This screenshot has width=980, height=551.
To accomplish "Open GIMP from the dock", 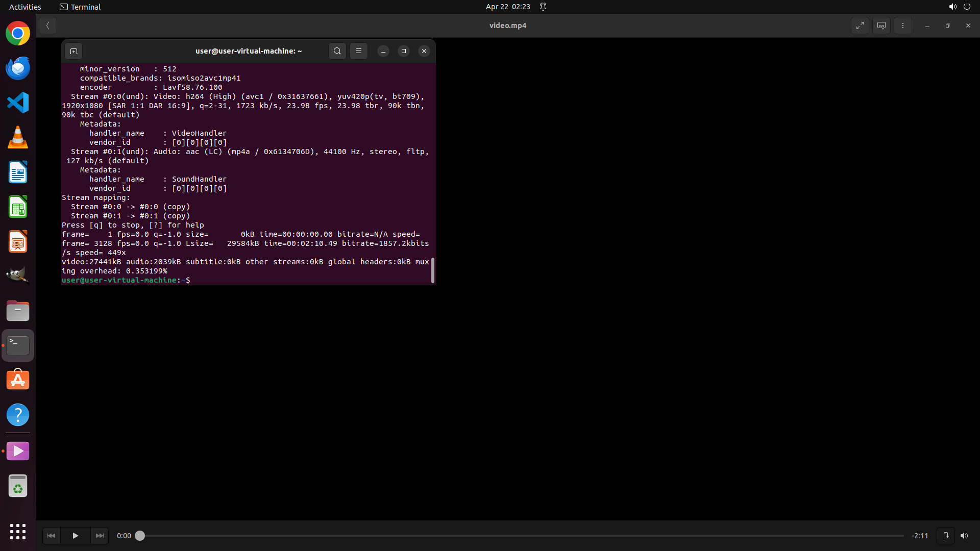I will click(x=18, y=275).
